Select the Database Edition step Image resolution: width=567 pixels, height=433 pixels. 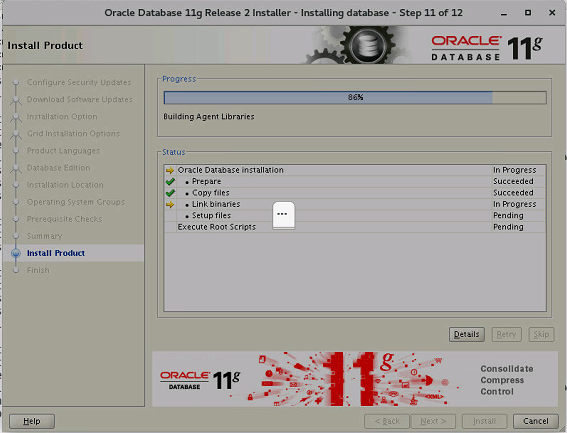[59, 168]
